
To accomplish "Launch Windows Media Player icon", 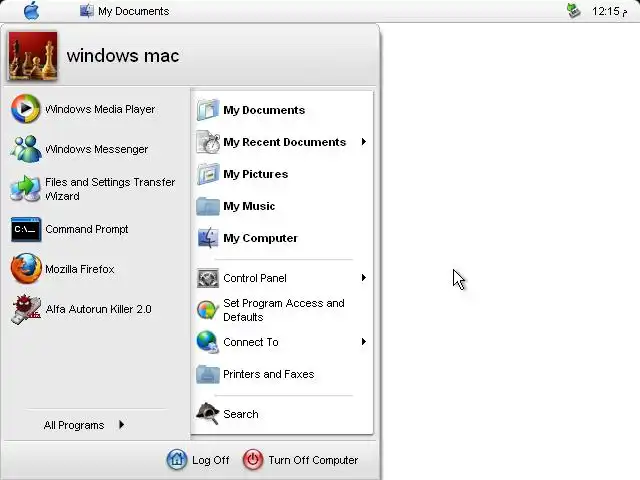I will point(25,109).
